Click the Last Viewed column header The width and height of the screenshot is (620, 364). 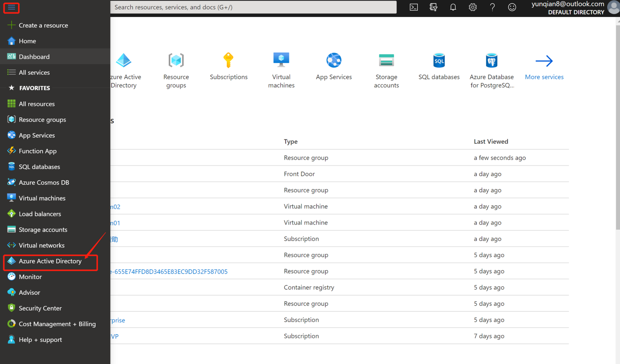(491, 142)
